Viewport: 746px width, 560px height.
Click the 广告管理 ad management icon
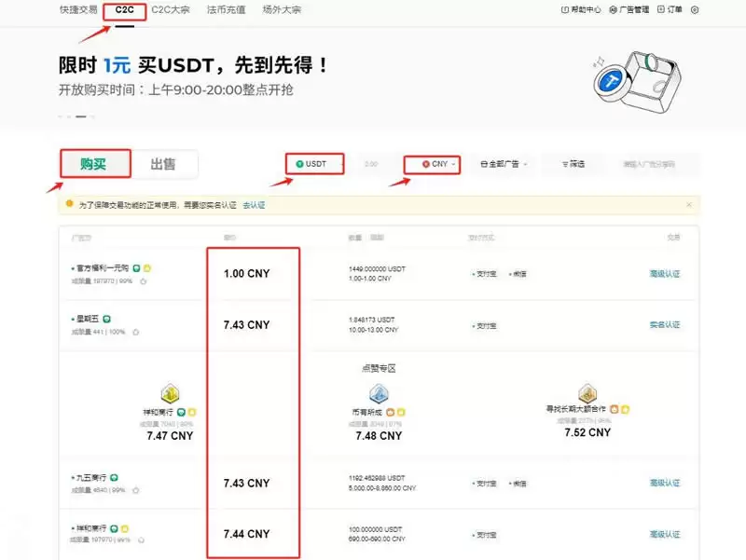[x=613, y=9]
